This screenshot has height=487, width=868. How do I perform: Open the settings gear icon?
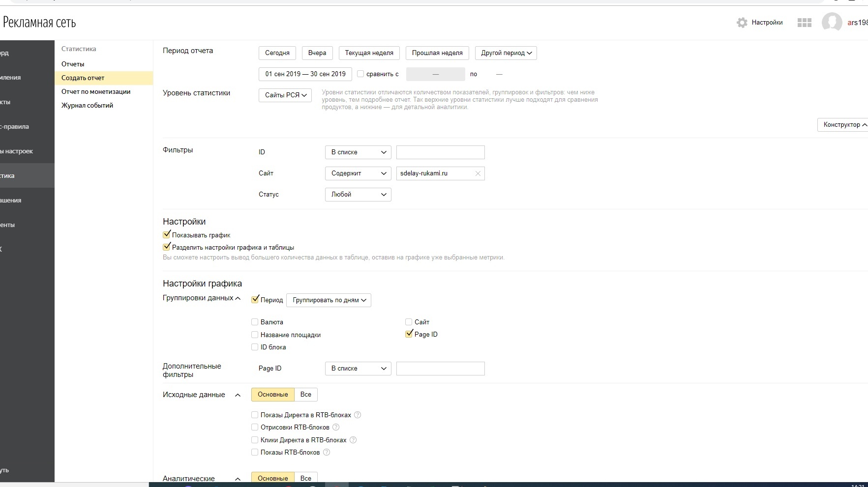pos(742,23)
